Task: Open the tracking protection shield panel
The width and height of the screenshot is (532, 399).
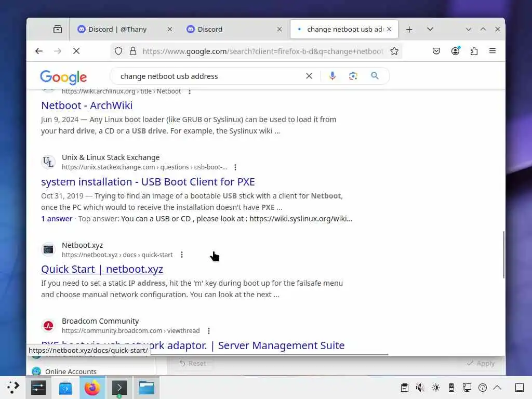Action: (118, 51)
